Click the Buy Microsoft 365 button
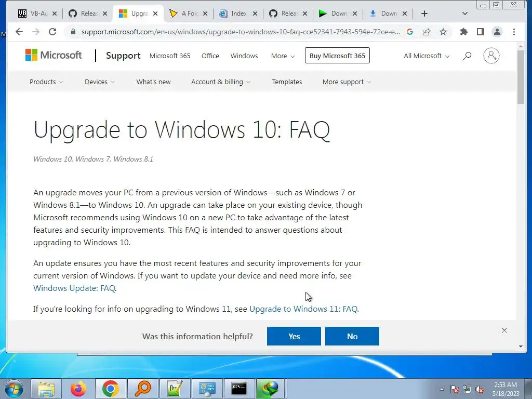 click(x=337, y=56)
